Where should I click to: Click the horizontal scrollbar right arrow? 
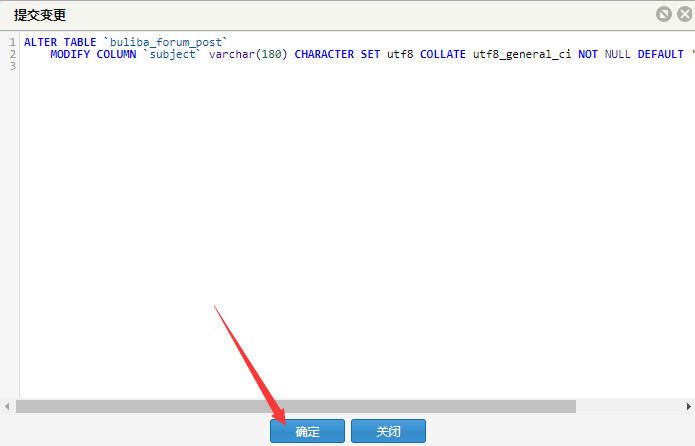[x=688, y=406]
